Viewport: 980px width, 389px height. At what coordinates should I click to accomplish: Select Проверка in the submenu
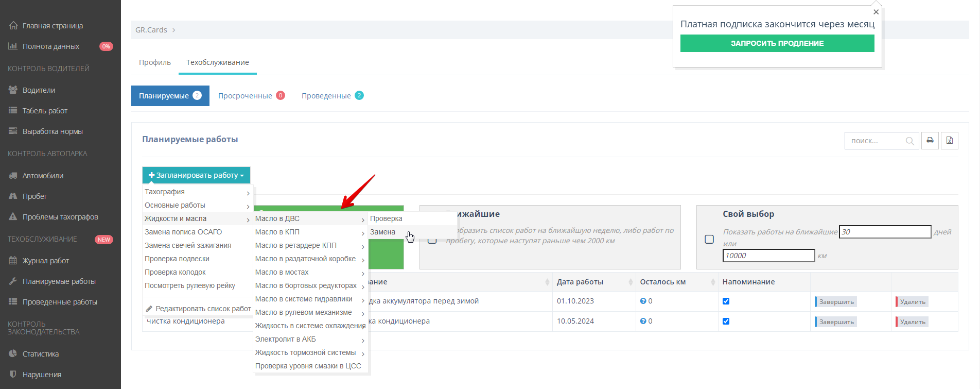coord(412,218)
